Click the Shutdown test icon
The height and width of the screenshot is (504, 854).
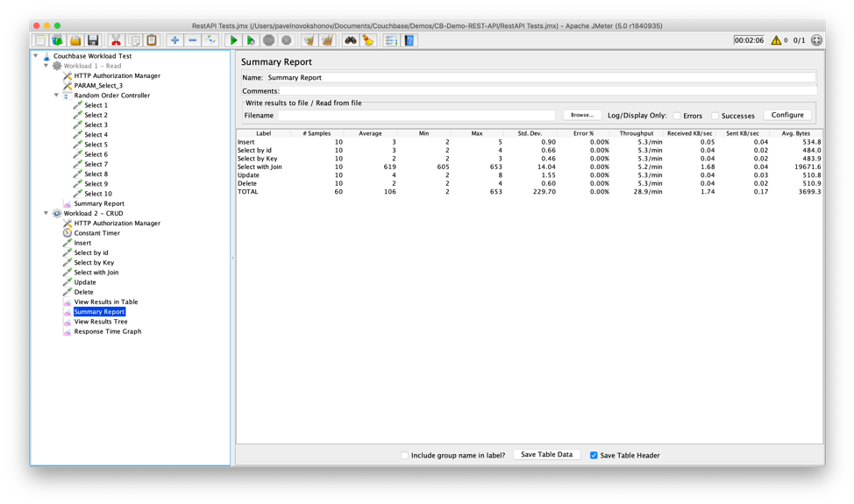[287, 40]
